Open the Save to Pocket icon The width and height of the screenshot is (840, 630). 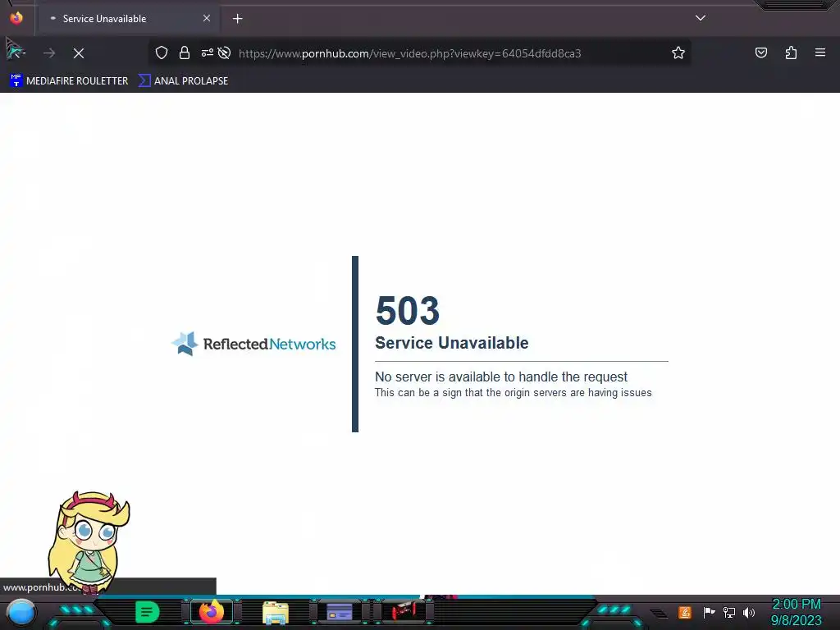pyautogui.click(x=761, y=52)
